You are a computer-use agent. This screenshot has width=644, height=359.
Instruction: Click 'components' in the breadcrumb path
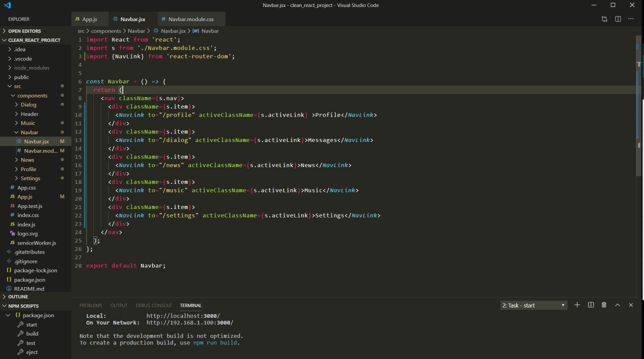coord(106,31)
